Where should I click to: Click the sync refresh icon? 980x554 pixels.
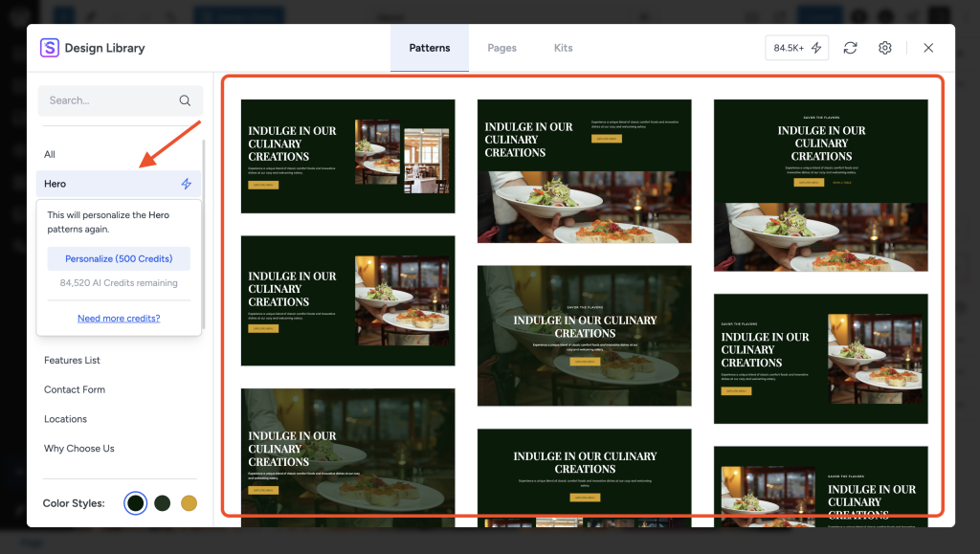850,48
